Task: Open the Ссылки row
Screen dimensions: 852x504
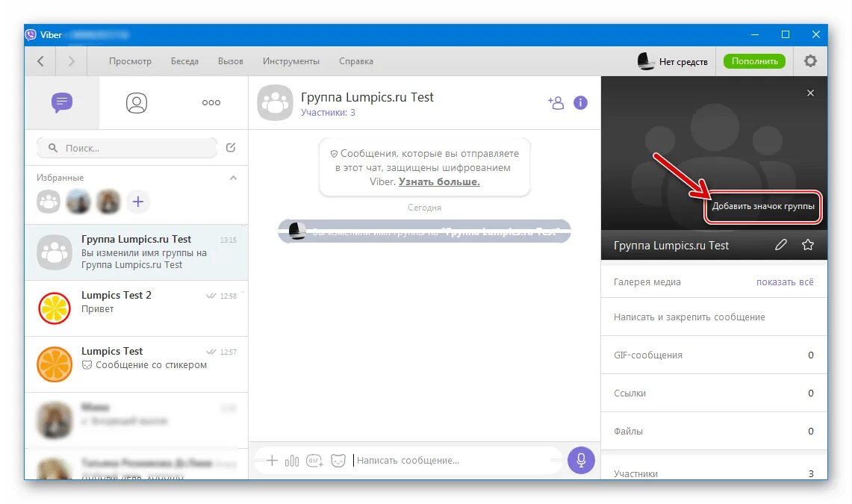Action: click(x=714, y=393)
